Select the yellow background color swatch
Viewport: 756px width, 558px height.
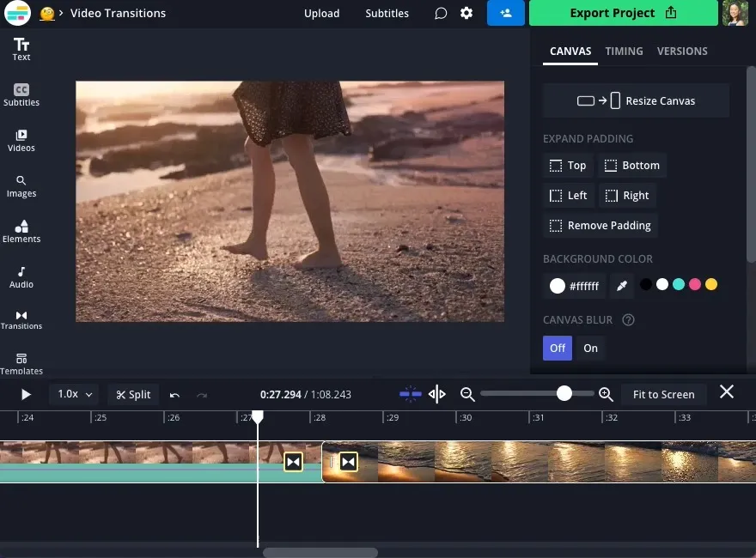[x=711, y=285]
